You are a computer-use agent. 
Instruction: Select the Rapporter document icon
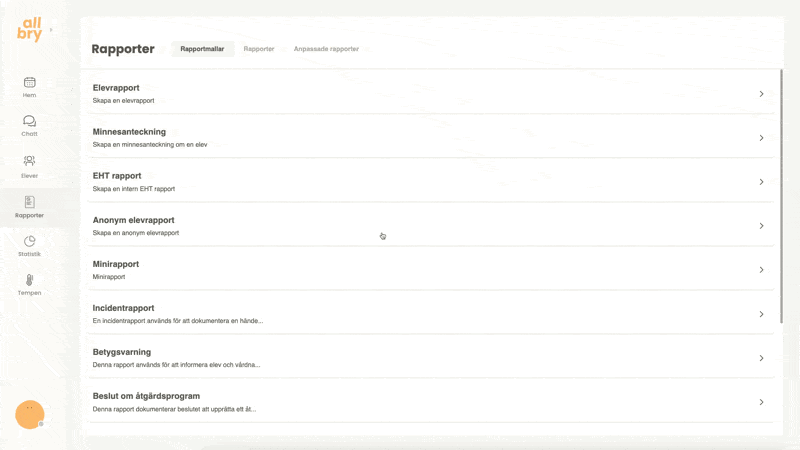[30, 202]
